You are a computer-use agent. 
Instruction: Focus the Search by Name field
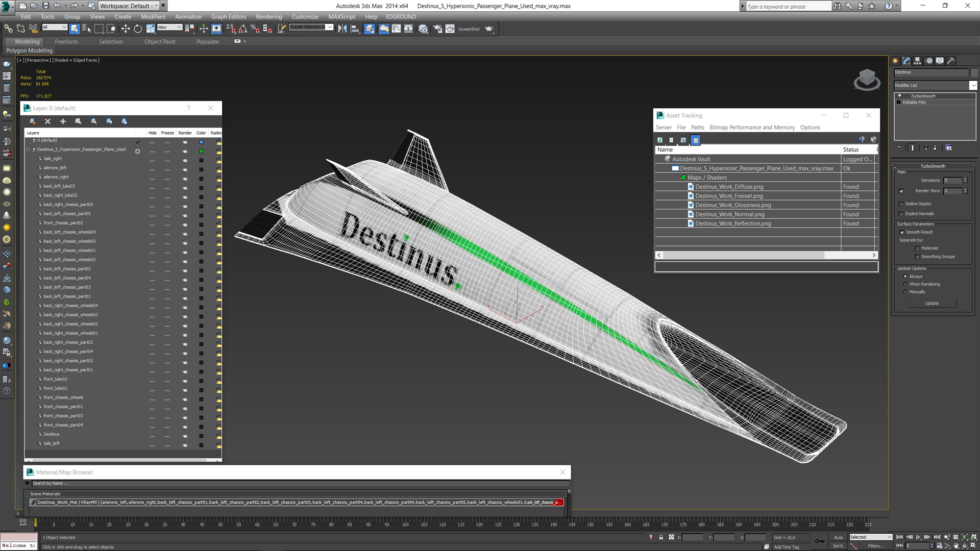pyautogui.click(x=299, y=484)
